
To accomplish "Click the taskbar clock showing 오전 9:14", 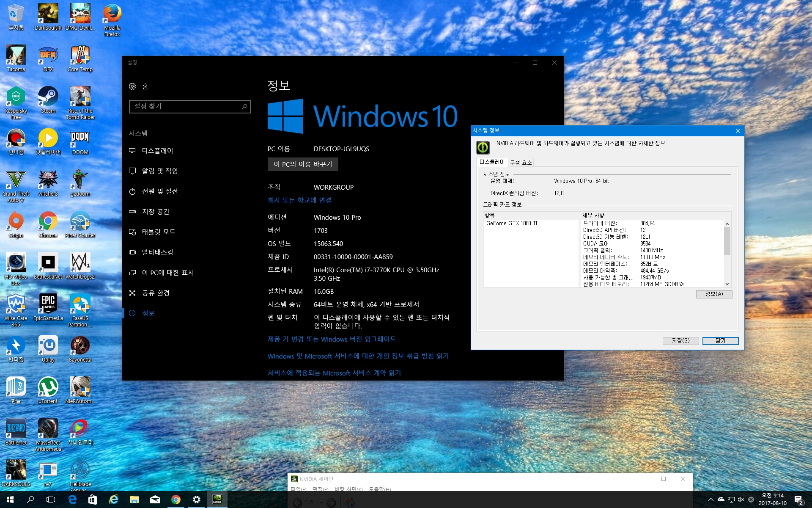I will click(x=773, y=500).
